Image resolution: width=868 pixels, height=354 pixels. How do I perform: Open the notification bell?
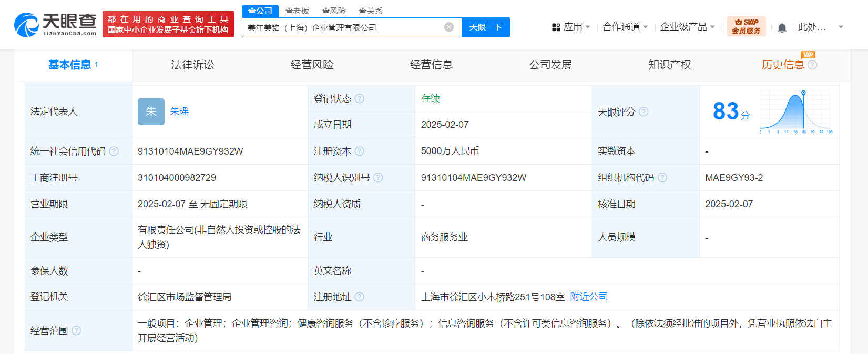pyautogui.click(x=782, y=27)
